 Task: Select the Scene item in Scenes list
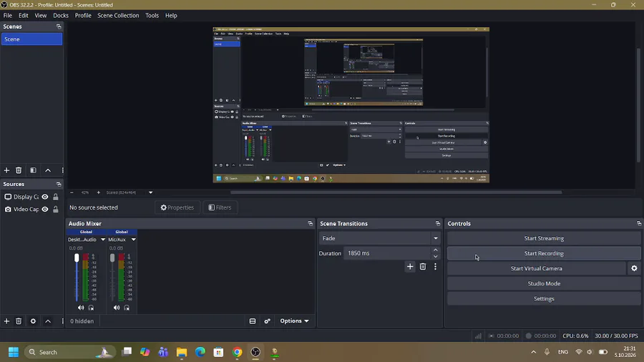31,39
